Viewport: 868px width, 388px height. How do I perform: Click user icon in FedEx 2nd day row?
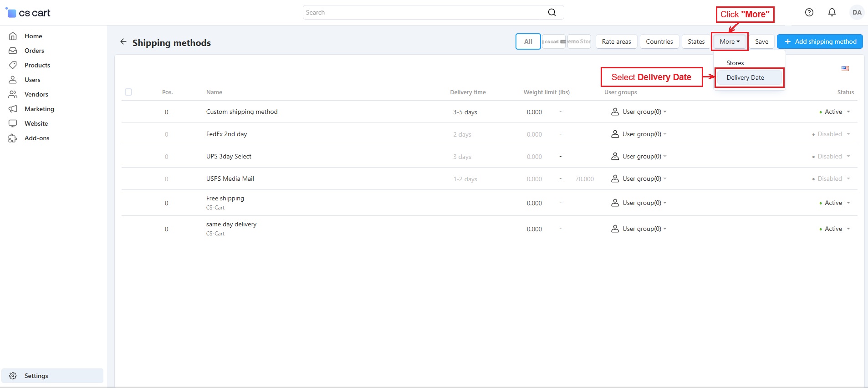pos(615,134)
